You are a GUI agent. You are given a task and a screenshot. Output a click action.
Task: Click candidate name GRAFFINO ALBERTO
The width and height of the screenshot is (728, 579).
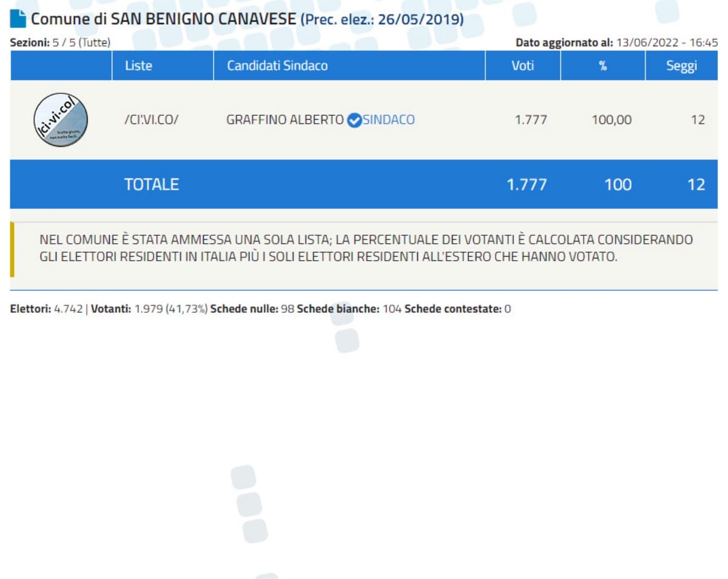point(285,120)
